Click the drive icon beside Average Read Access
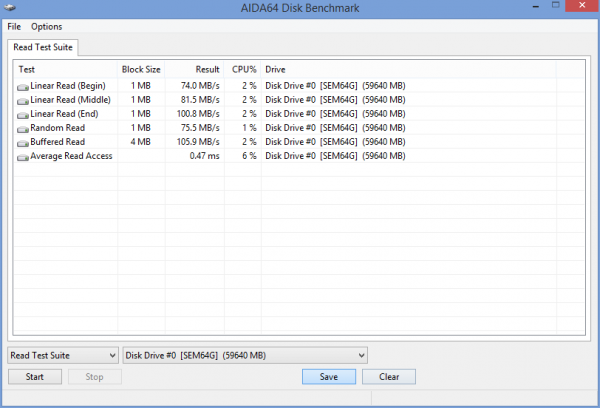Image resolution: width=600 pixels, height=408 pixels. (x=23, y=157)
